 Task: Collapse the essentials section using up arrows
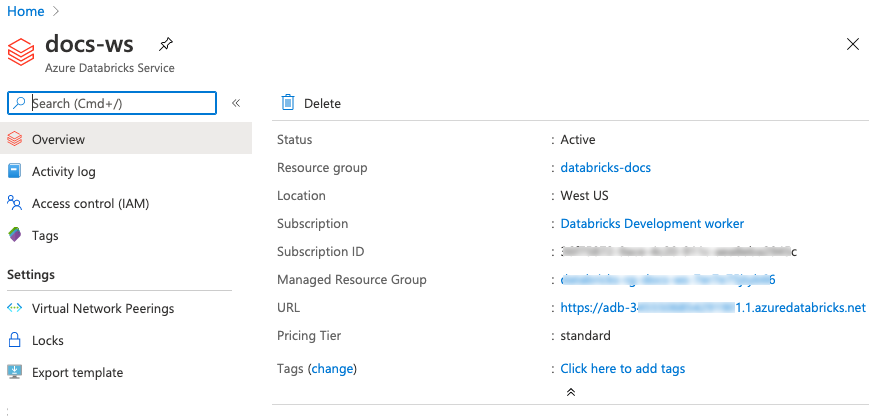(570, 392)
